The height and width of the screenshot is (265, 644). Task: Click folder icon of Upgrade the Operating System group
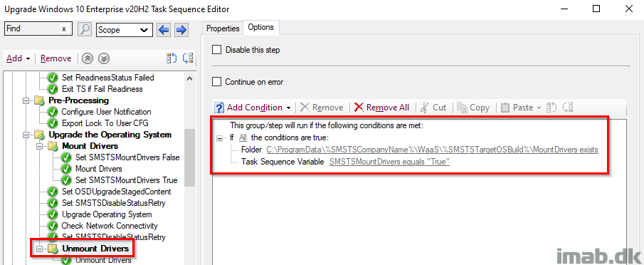pos(40,135)
